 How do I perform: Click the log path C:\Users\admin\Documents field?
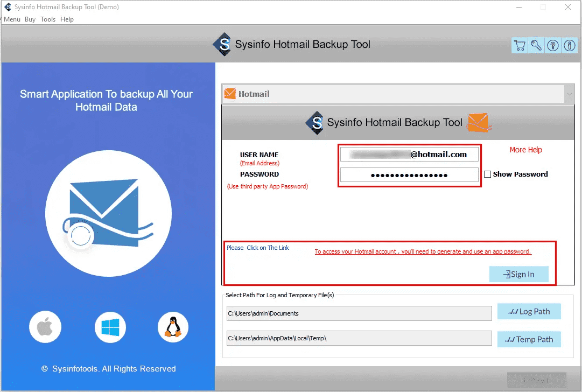pyautogui.click(x=359, y=313)
